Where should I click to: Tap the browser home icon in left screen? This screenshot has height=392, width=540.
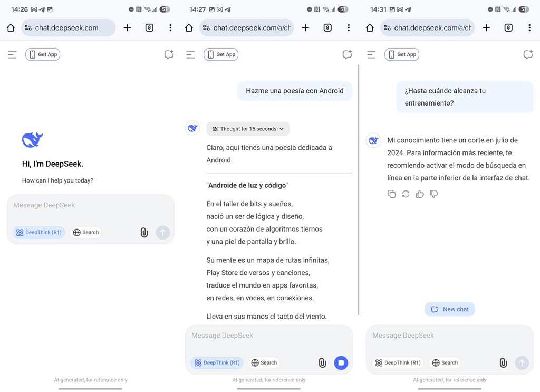point(11,27)
